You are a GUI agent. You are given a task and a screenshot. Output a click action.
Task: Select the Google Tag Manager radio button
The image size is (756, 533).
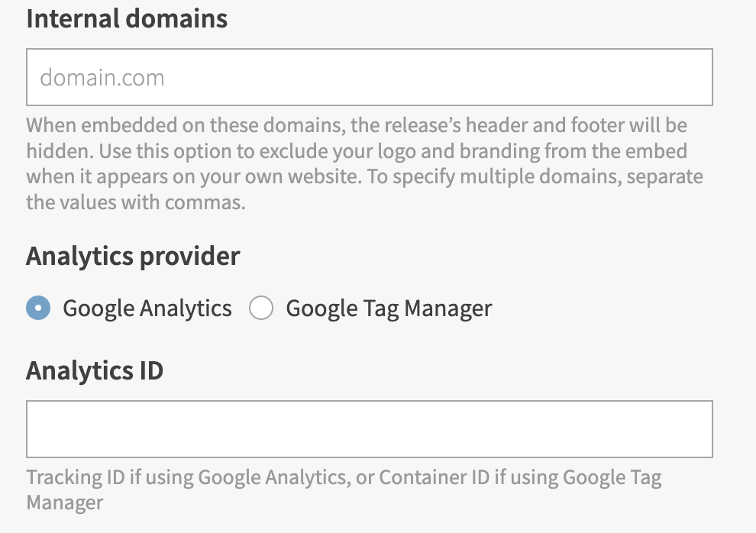click(261, 308)
